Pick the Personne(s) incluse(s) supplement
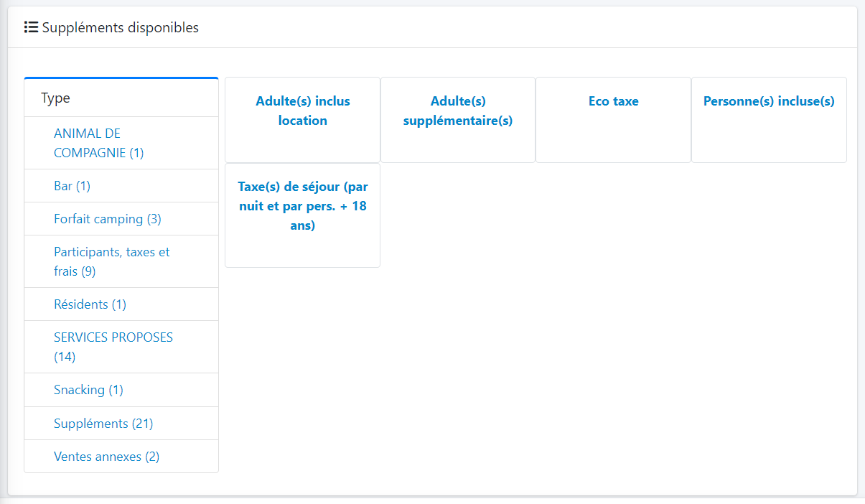 [x=768, y=102]
